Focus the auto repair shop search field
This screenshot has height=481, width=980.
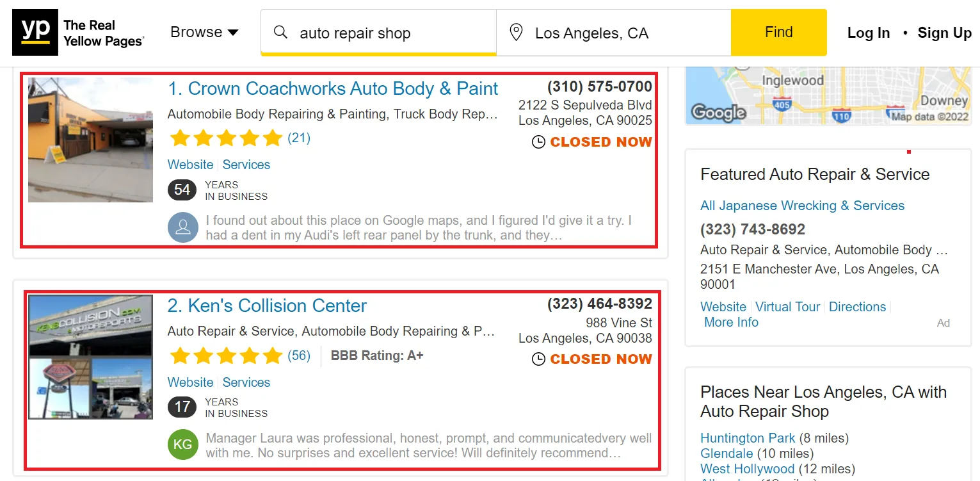coord(390,33)
